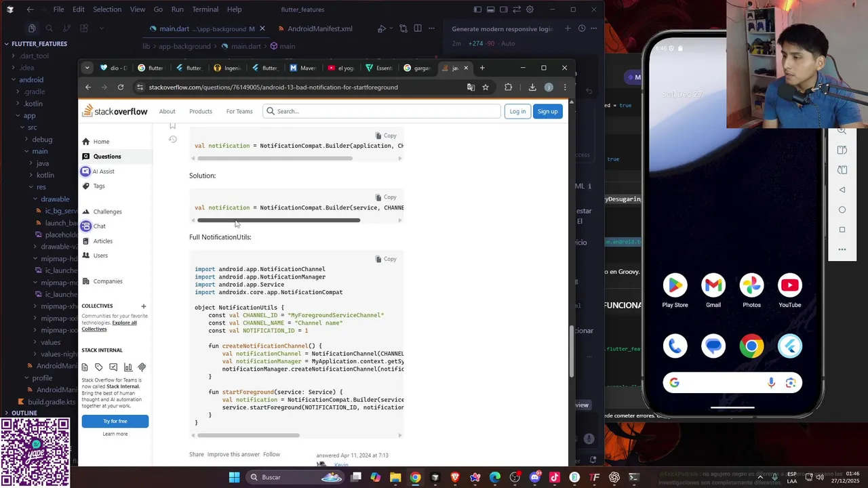
Task: Adjust horizontal scrollbar under NotificationUtils code
Action: [248, 435]
